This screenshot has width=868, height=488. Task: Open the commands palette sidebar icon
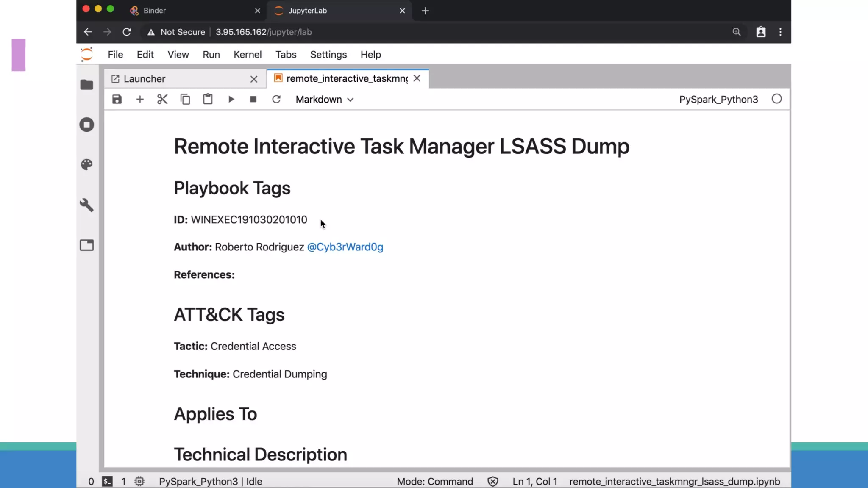87,164
